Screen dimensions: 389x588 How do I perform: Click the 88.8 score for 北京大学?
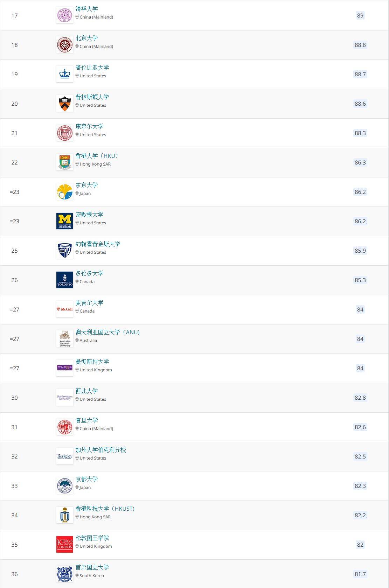(x=360, y=45)
